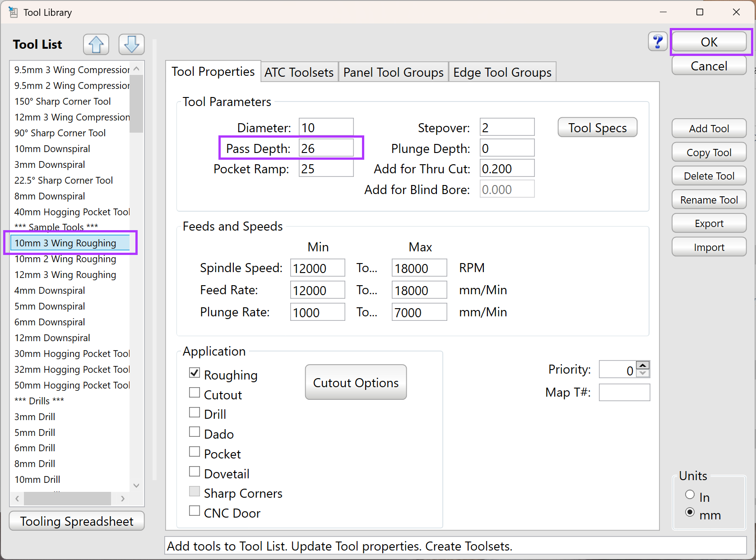756x560 pixels.
Task: Tick the Pocket checkbox
Action: click(x=195, y=452)
